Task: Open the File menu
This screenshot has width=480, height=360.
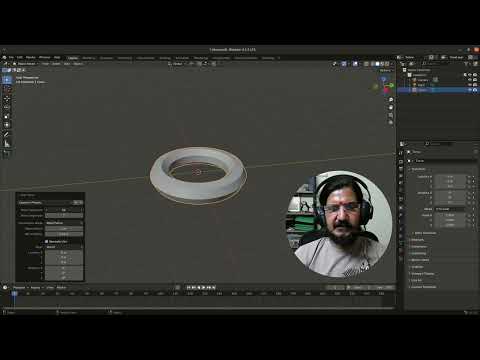Action: [x=11, y=57]
